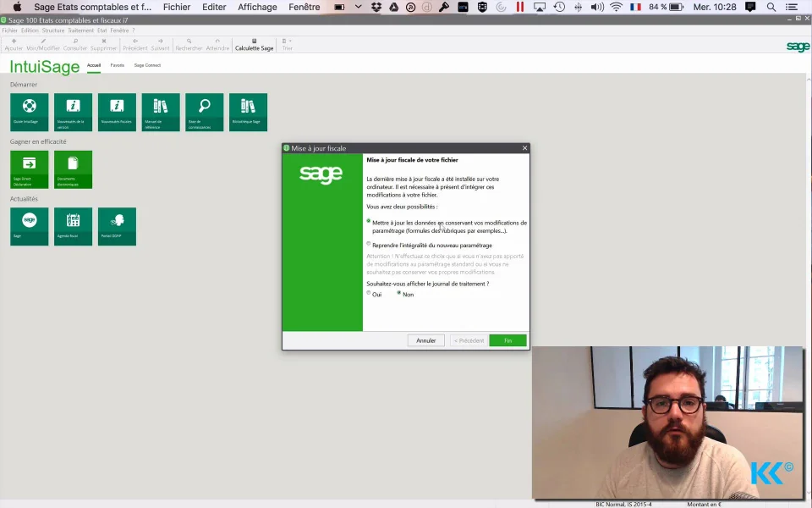Viewport: 812px width, 508px height.
Task: Open the Structure menu
Action: (x=52, y=30)
